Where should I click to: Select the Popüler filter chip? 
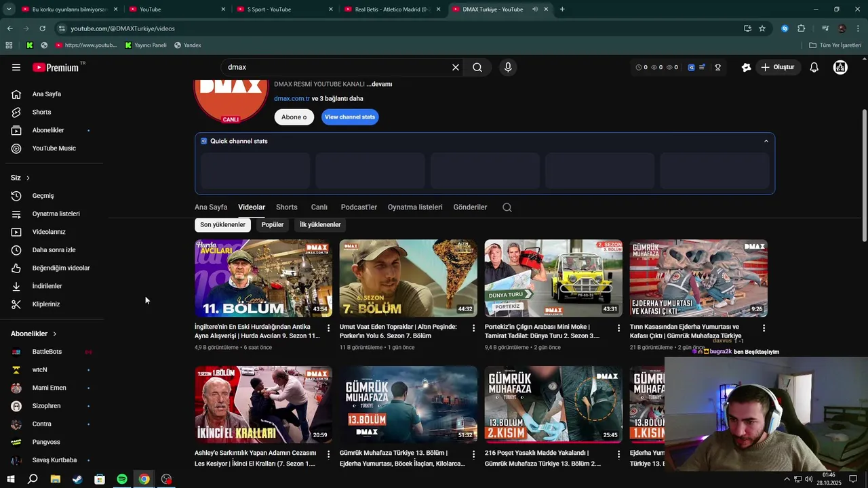click(x=273, y=224)
